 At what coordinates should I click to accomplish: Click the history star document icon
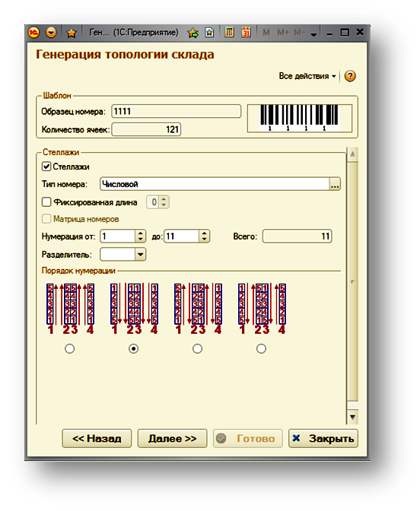[209, 33]
